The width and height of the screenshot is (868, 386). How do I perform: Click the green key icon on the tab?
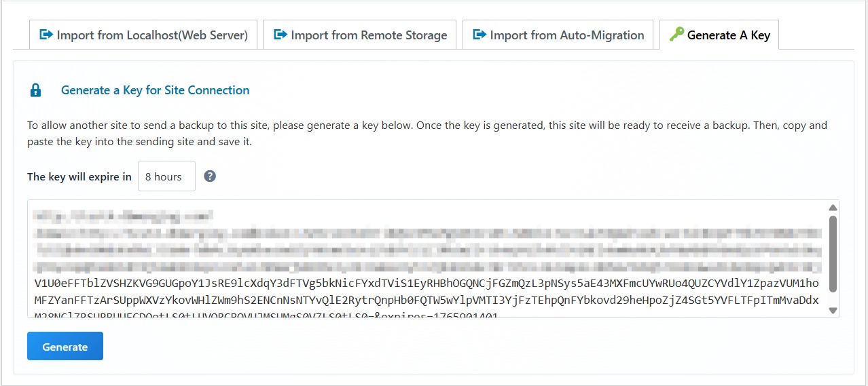[676, 35]
